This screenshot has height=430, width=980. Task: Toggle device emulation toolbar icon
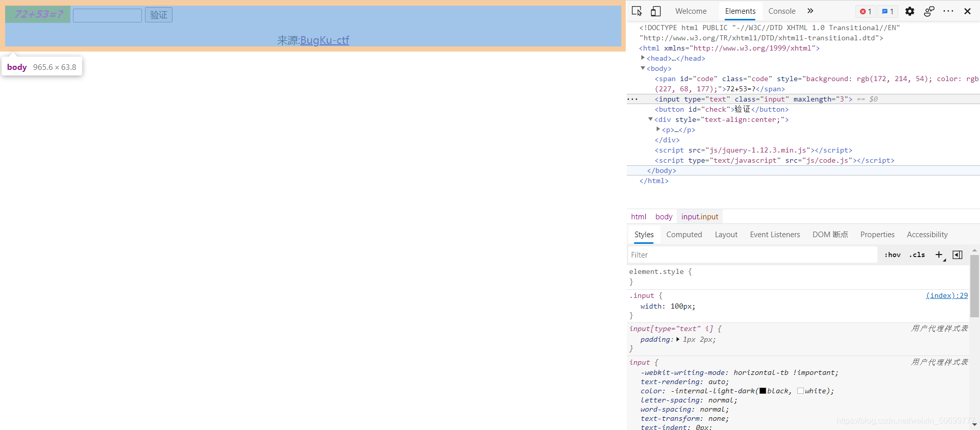(x=656, y=11)
